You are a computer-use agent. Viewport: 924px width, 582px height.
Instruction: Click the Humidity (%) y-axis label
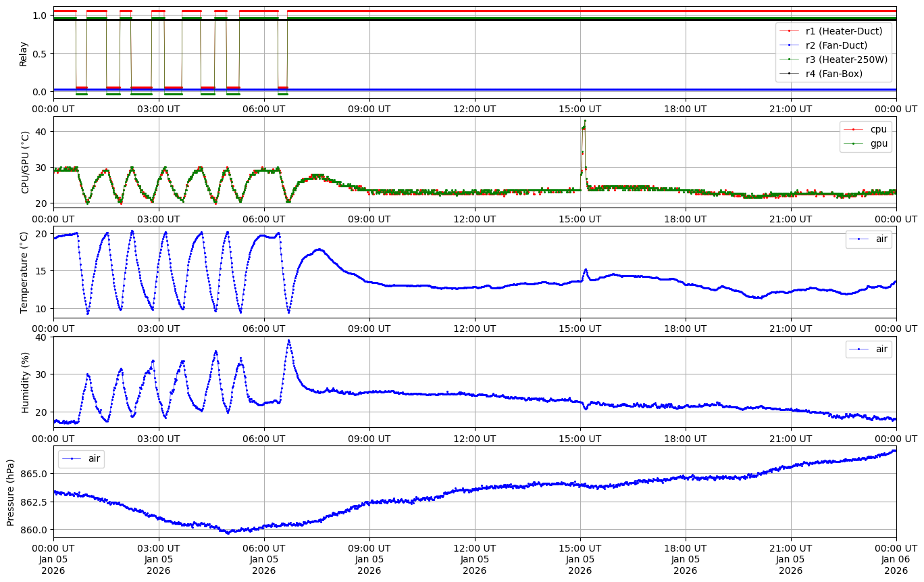pos(26,382)
